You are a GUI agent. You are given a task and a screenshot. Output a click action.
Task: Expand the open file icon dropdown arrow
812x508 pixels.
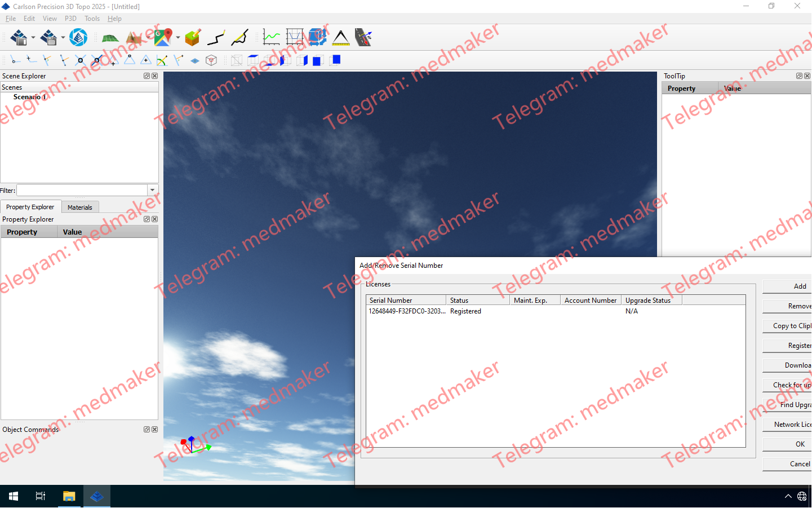pyautogui.click(x=33, y=38)
